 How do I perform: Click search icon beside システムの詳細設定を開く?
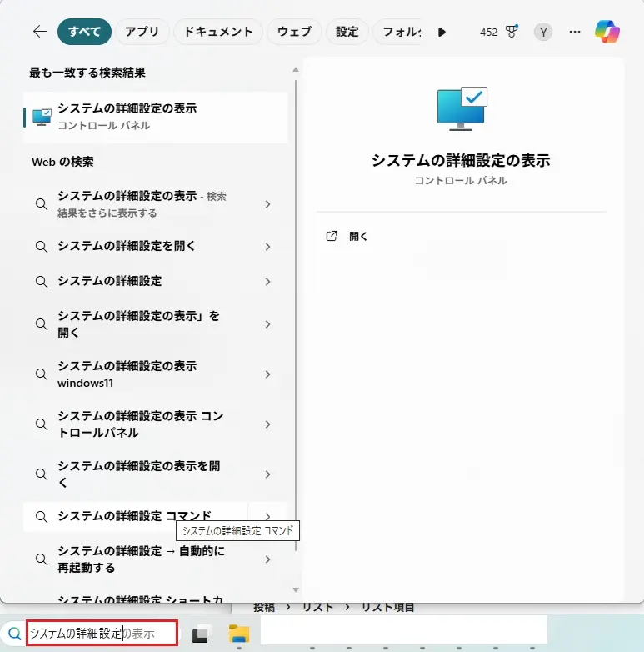click(x=41, y=247)
